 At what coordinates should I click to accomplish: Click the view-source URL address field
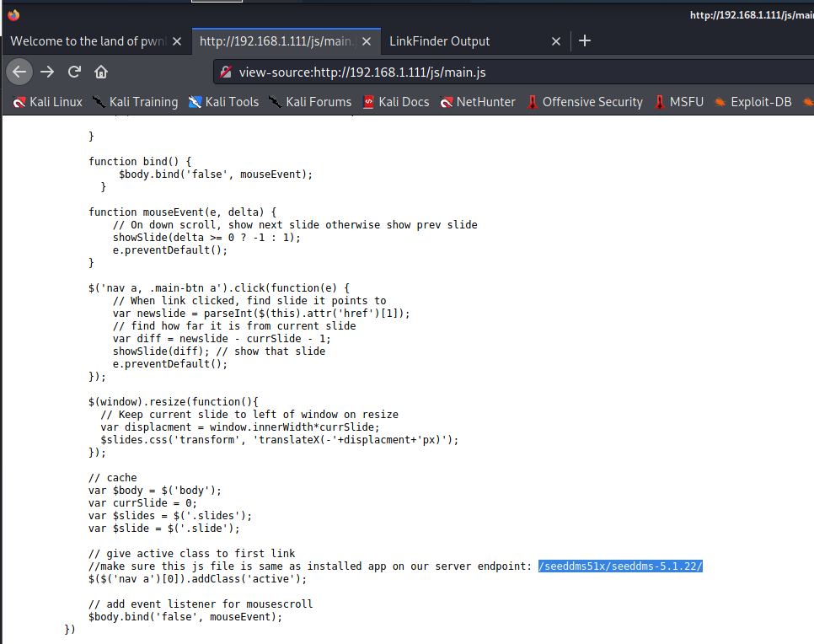pos(506,72)
